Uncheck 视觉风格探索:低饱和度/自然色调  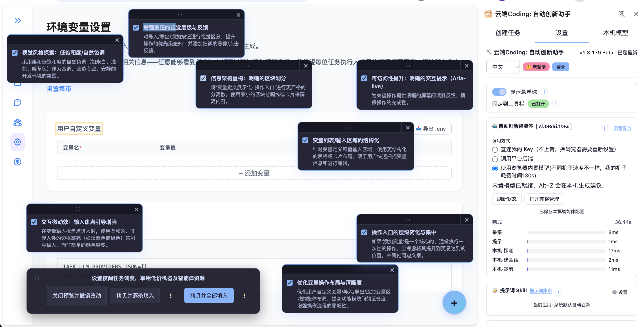pyautogui.click(x=15, y=53)
